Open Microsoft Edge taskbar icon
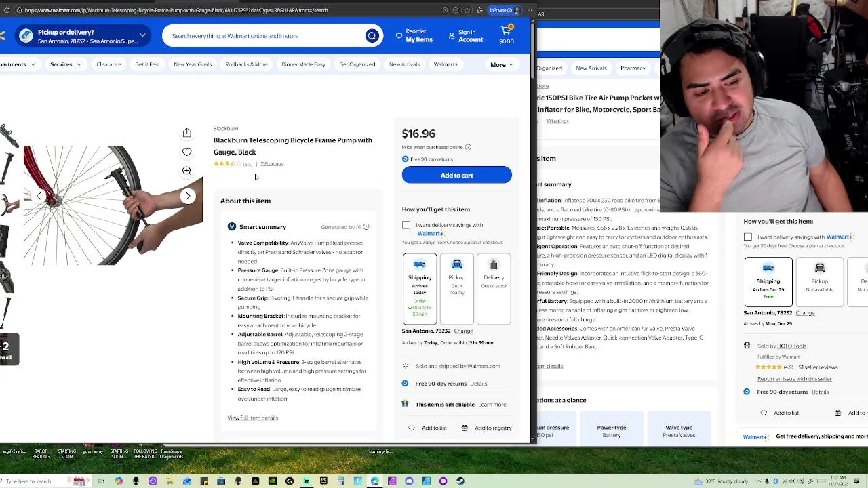 tap(374, 481)
